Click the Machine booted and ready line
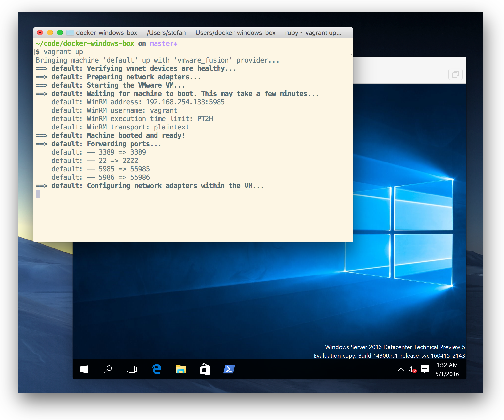This screenshot has height=420, width=504. coord(111,135)
